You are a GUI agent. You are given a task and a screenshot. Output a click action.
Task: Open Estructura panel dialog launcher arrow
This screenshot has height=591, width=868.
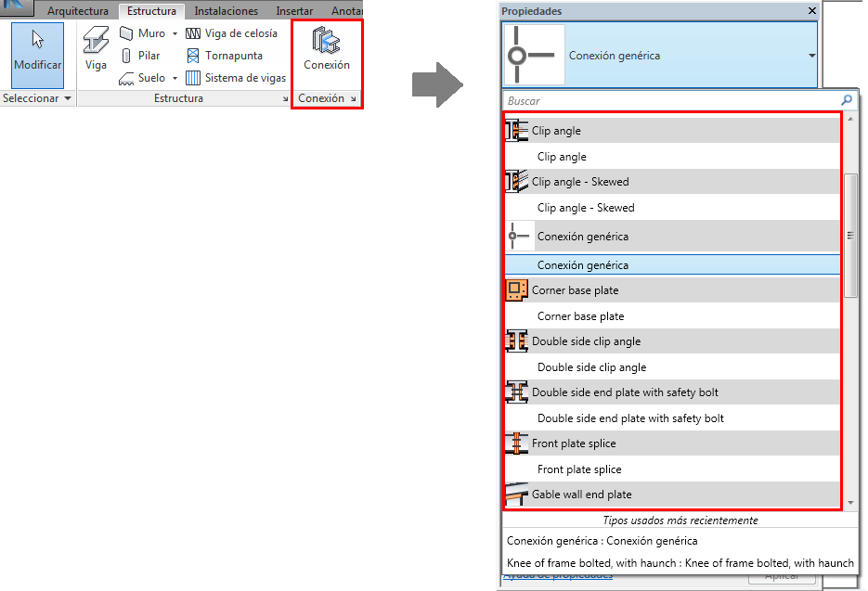pyautogui.click(x=285, y=98)
